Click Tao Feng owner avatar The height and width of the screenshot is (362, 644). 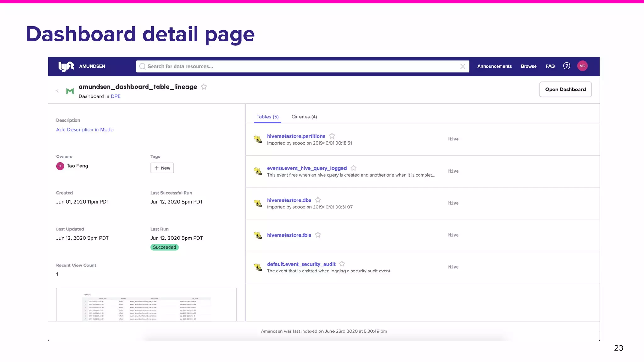[x=60, y=166]
